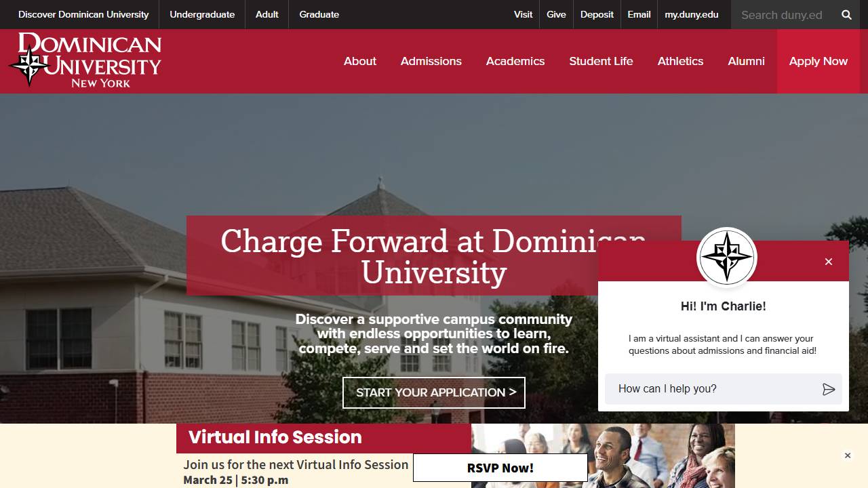Select the Undergraduate top link
Viewport: 868px width, 488px height.
click(202, 14)
